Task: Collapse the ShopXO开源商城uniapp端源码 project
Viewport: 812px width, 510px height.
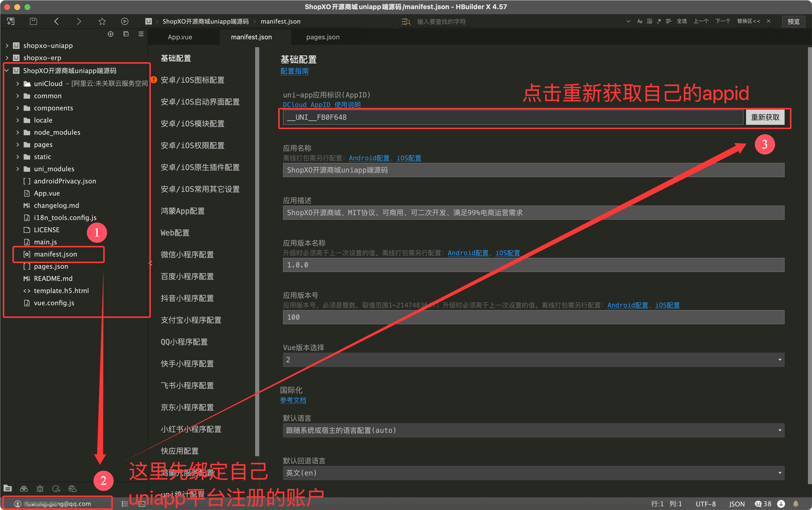Action: [7, 71]
